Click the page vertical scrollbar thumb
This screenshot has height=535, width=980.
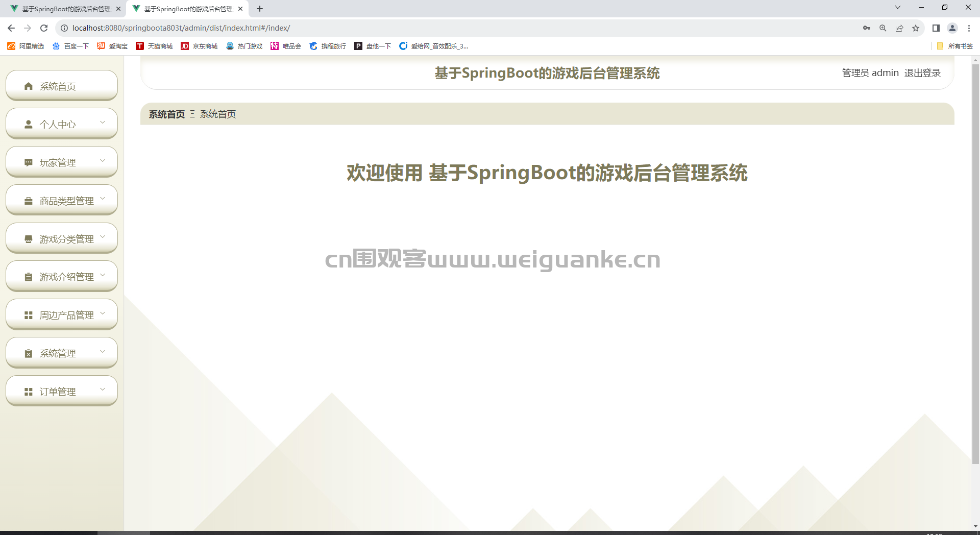tap(975, 263)
